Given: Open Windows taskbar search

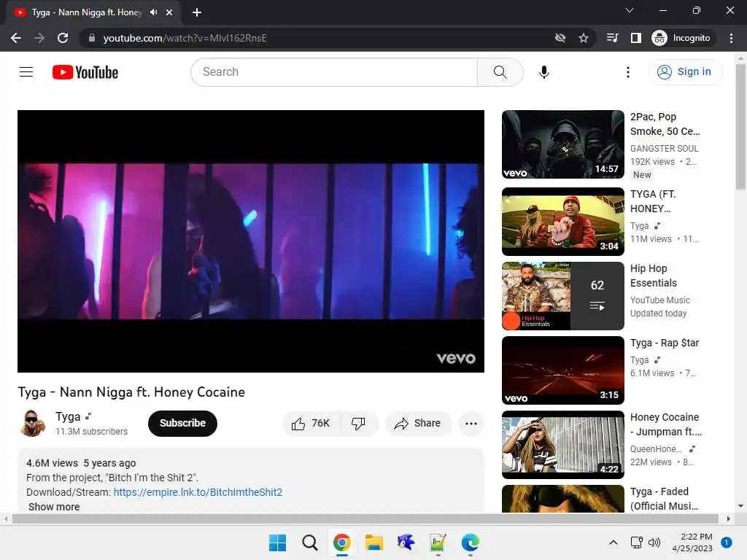Looking at the screenshot, I should click(309, 542).
